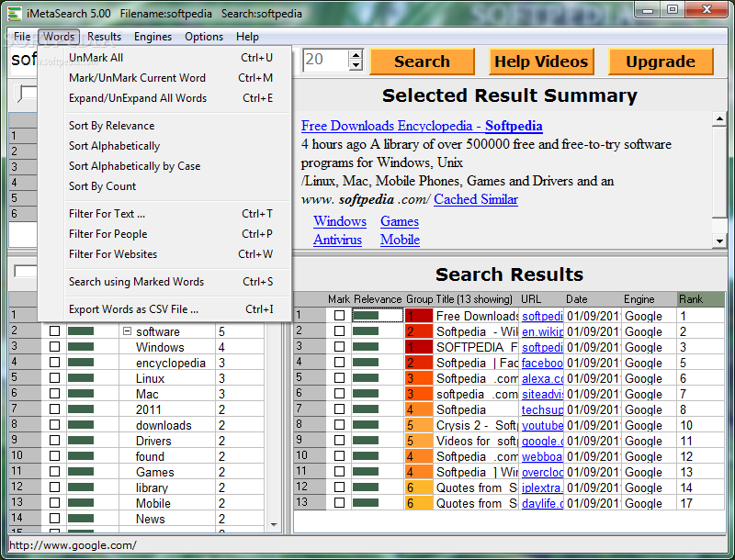
Task: Mark result 8 Crysis 2 checkbox
Action: 339,425
